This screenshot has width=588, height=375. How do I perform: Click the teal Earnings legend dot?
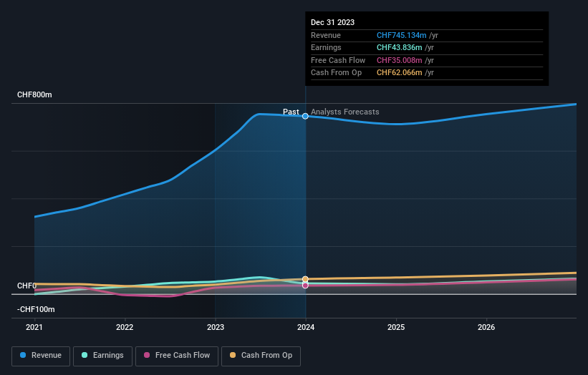(85, 355)
